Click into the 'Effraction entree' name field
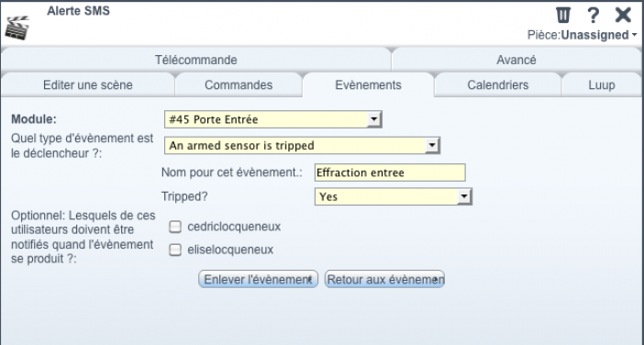The height and width of the screenshot is (345, 644). 390,172
